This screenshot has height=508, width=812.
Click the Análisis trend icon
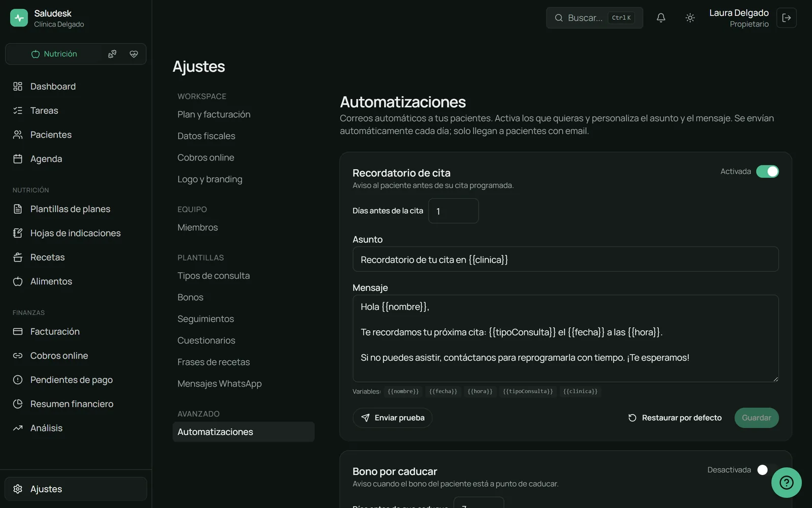pyautogui.click(x=18, y=428)
